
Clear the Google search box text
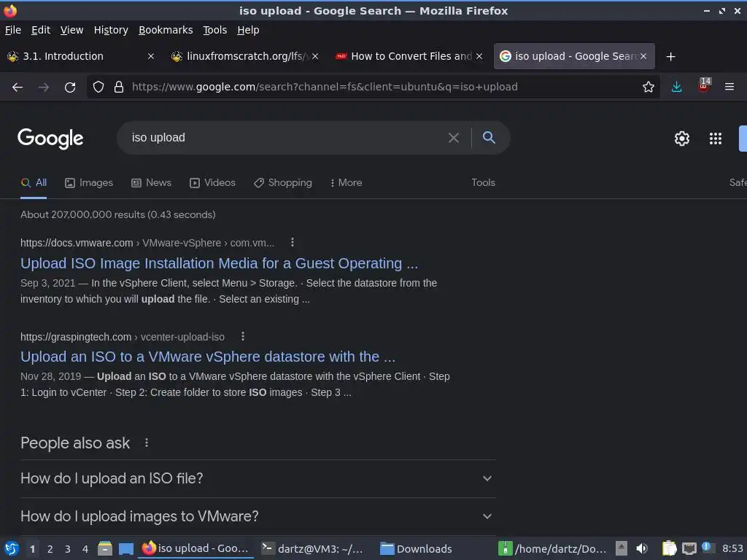(x=454, y=138)
